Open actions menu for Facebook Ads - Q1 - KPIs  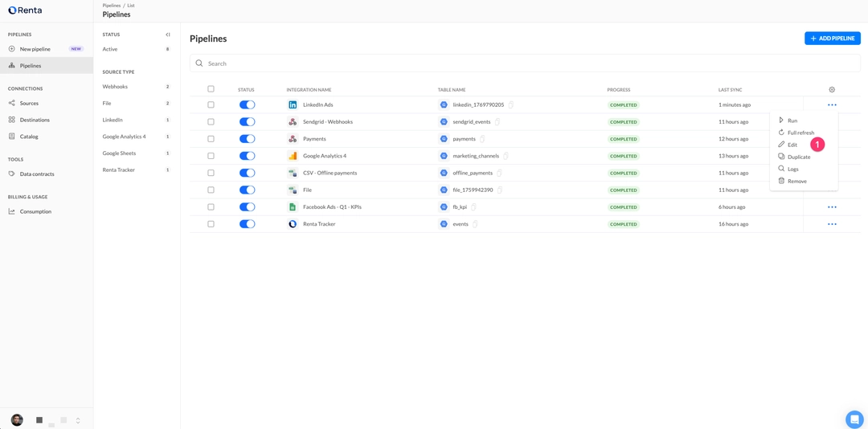click(832, 207)
